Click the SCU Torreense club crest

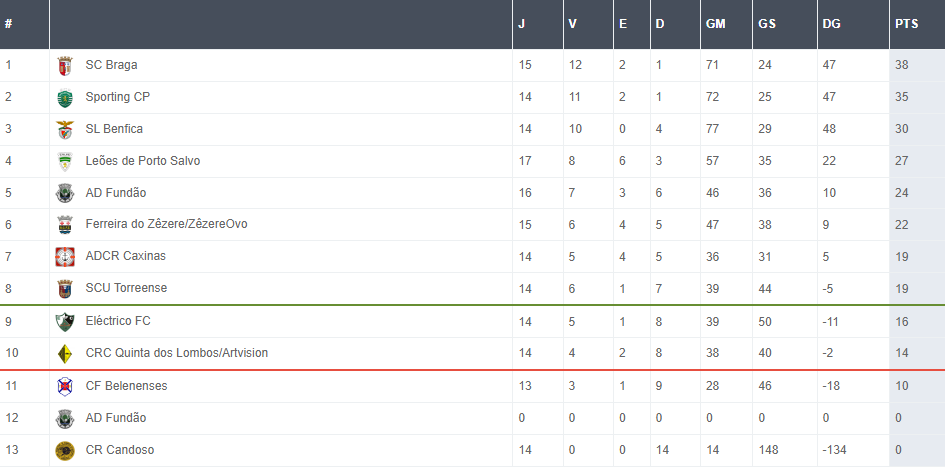(65, 289)
